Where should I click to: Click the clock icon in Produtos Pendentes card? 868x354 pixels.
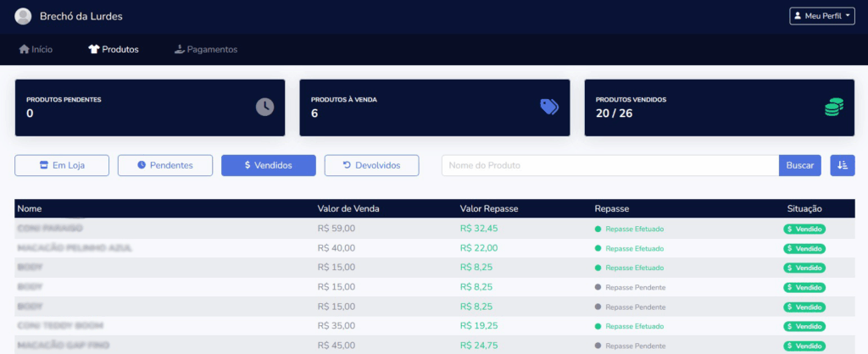265,107
